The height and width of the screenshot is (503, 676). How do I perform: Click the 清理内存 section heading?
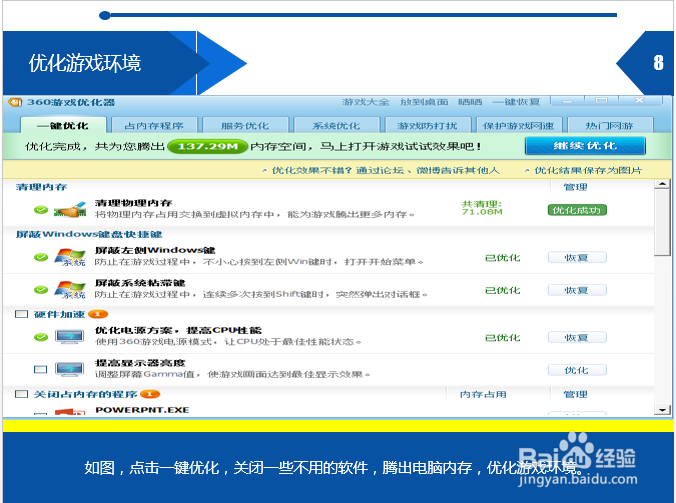[41, 187]
